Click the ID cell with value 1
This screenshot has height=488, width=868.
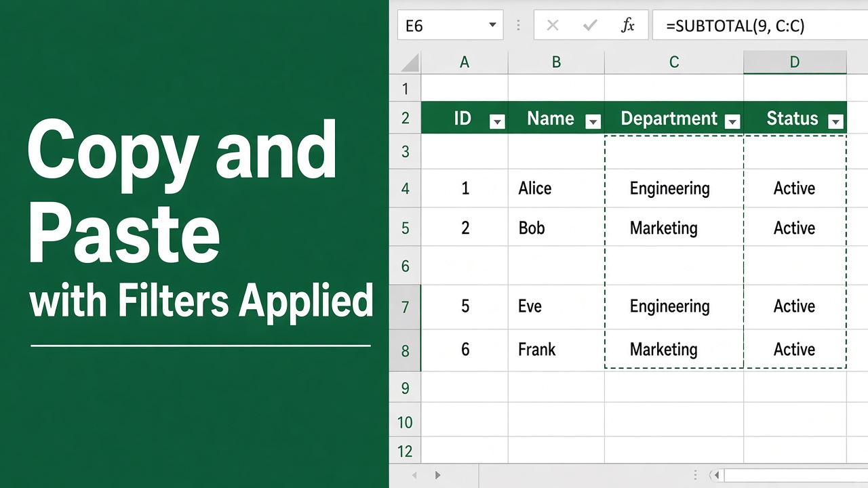465,188
